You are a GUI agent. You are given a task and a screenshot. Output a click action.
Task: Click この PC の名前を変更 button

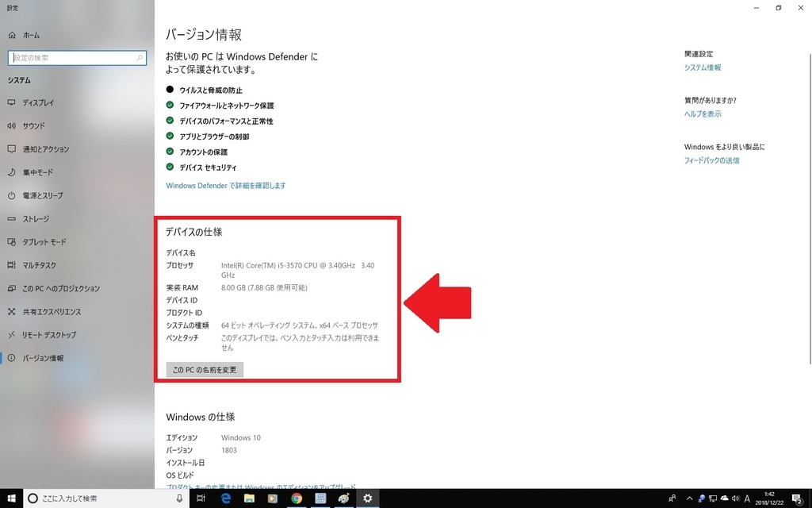coord(205,370)
